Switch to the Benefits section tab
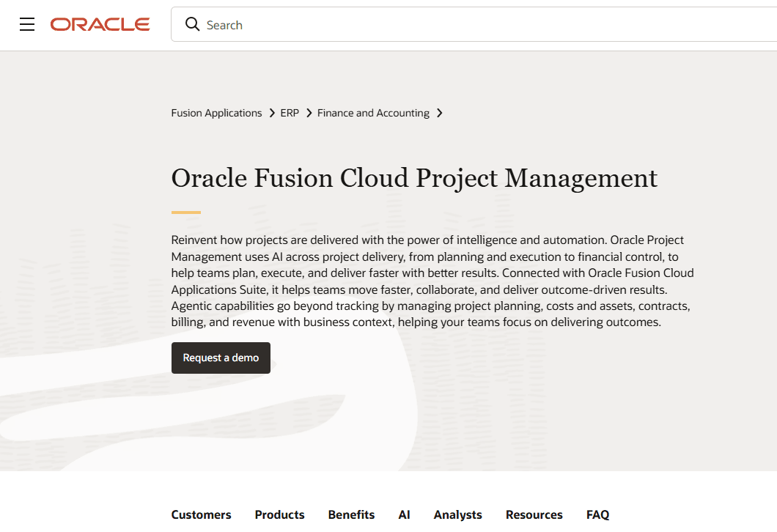This screenshot has width=777, height=532. pyautogui.click(x=351, y=514)
